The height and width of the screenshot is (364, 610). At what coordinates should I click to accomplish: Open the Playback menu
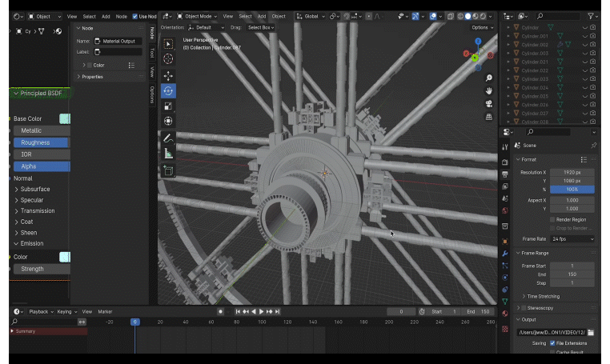click(42, 311)
